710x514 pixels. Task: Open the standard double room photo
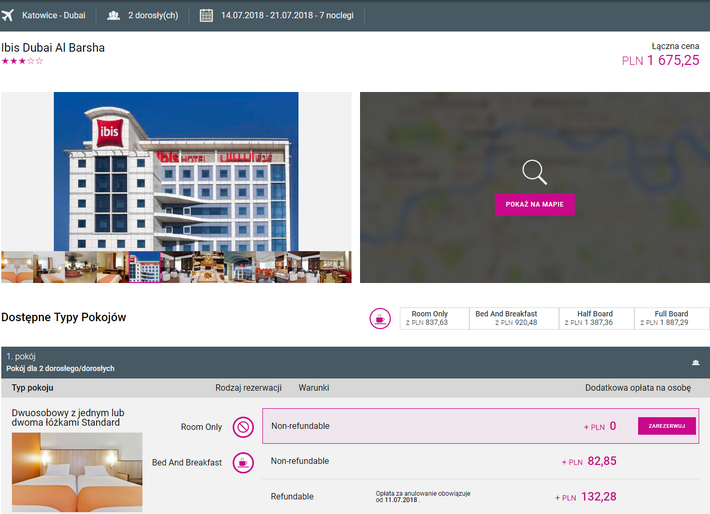click(x=77, y=472)
